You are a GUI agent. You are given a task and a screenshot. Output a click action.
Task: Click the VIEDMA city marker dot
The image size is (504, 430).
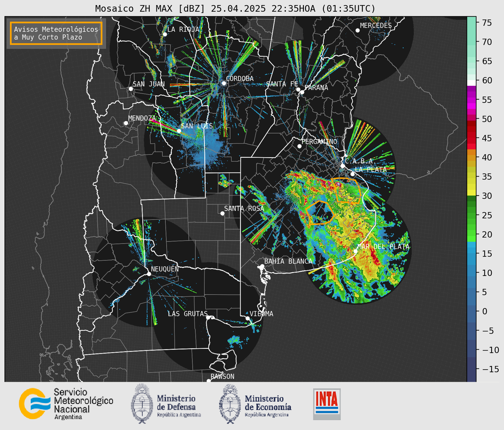tap(247, 318)
